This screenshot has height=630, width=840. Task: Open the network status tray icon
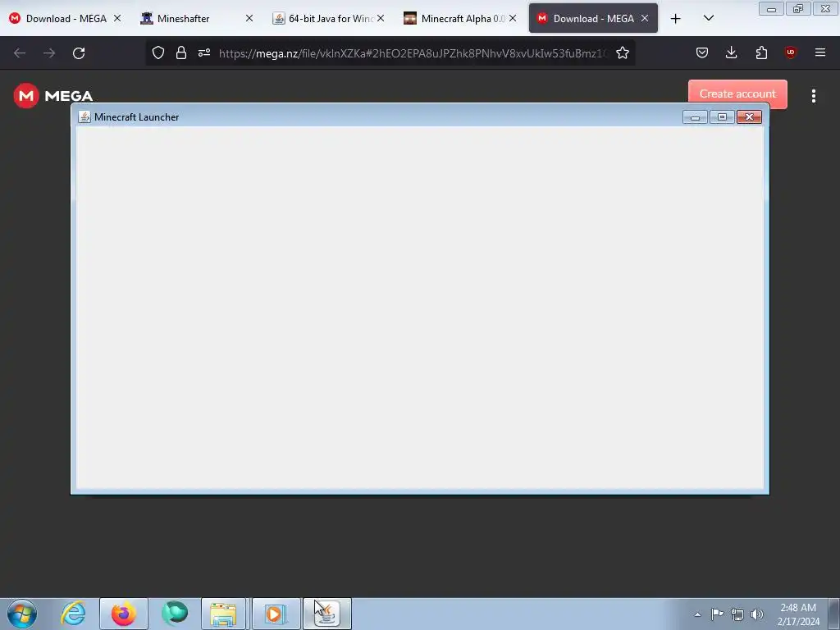[x=737, y=614]
